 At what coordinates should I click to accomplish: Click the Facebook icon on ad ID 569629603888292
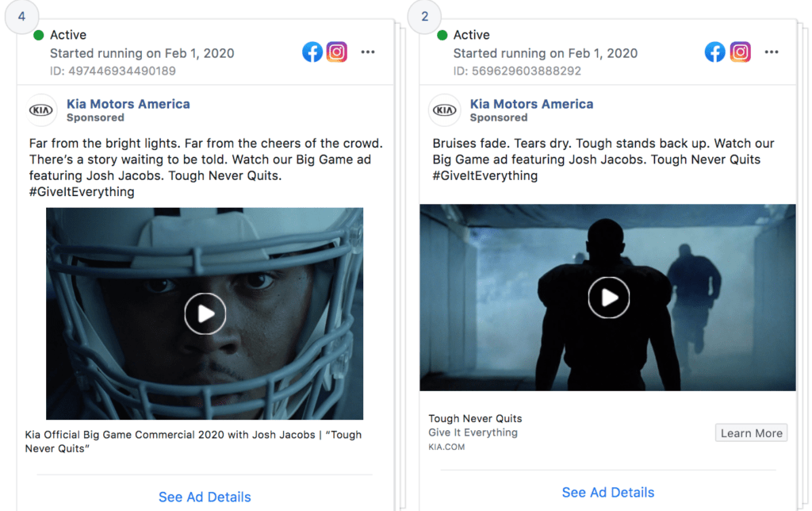[714, 52]
